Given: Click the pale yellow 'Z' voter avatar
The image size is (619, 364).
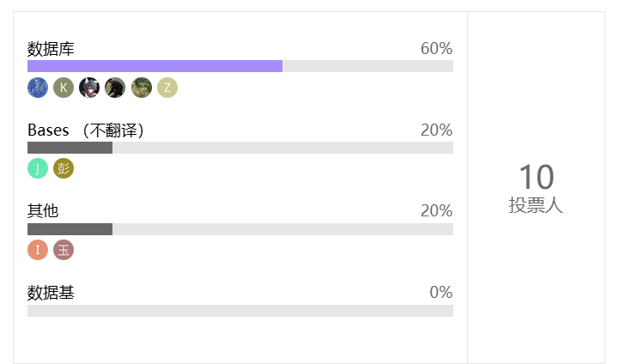Looking at the screenshot, I should click(167, 88).
